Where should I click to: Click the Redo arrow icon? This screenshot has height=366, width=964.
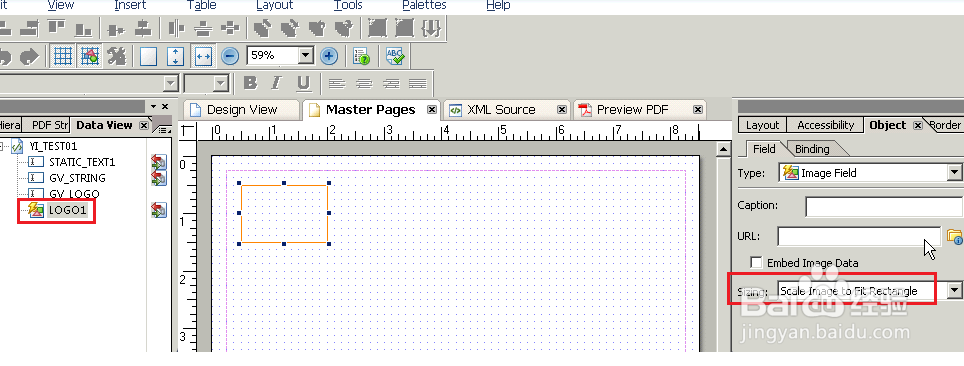pyautogui.click(x=29, y=57)
